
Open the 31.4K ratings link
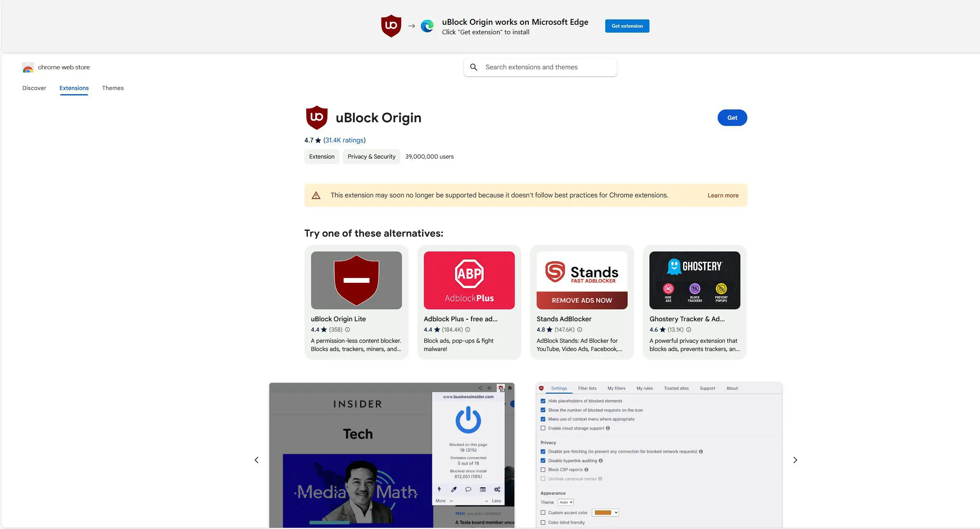(345, 140)
